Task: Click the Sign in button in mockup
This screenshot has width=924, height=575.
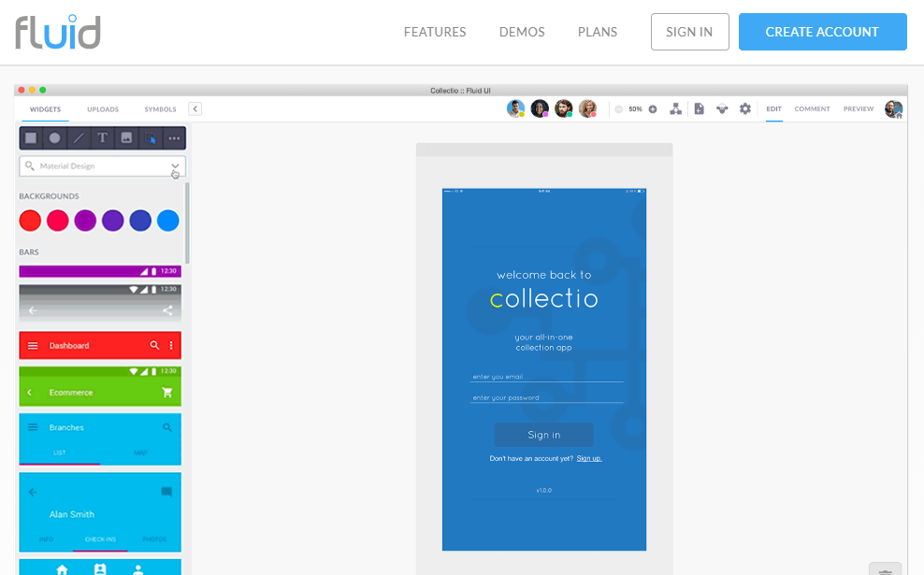Action: (544, 435)
